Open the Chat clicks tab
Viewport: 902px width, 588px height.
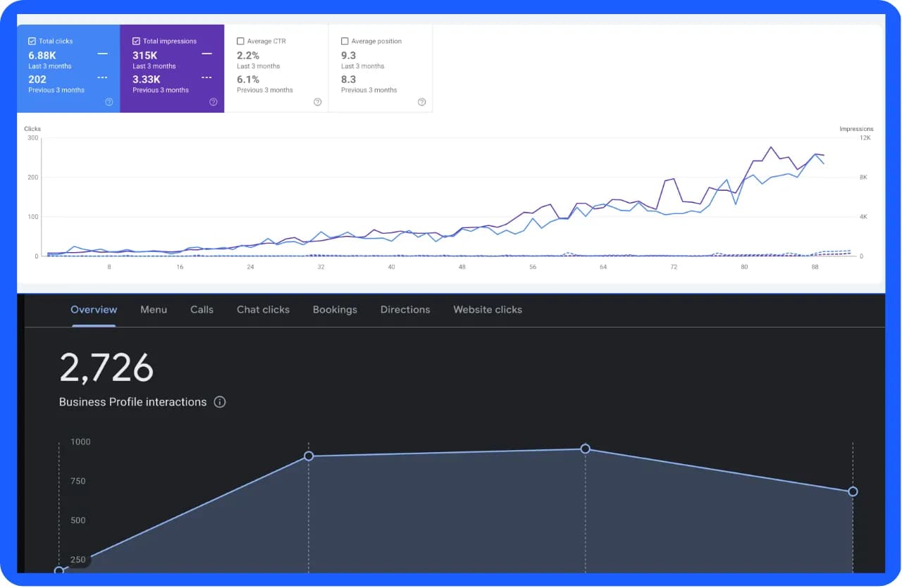263,310
